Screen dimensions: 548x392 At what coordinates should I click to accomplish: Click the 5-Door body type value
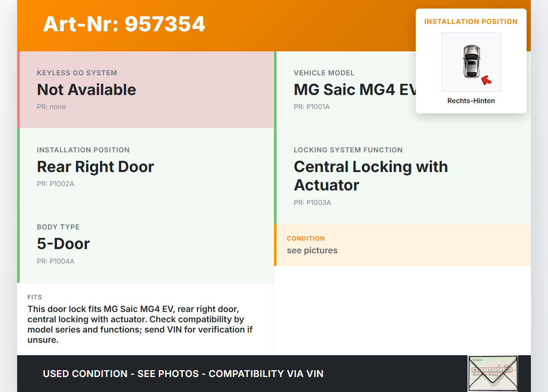pos(63,244)
